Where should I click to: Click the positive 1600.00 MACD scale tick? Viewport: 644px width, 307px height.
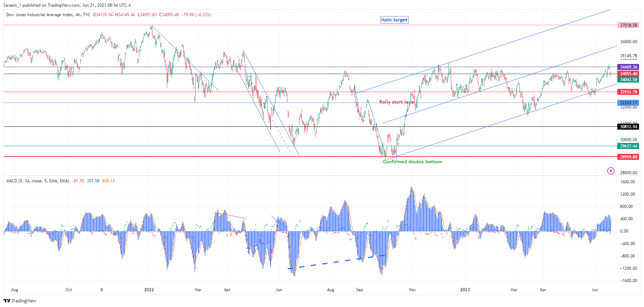tap(628, 182)
